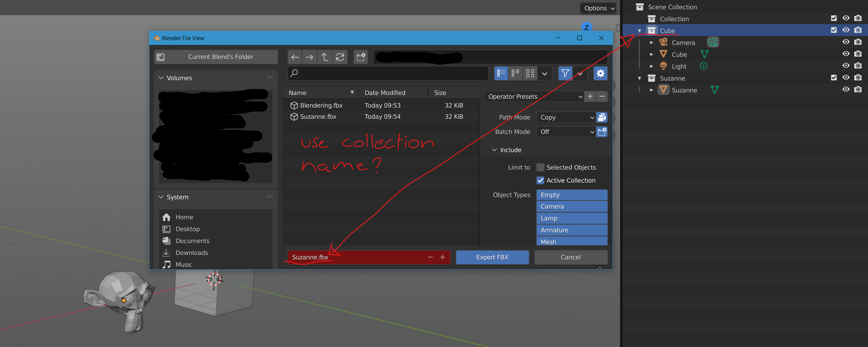Toggle the gear region settings button
The image size is (868, 347).
tap(600, 73)
